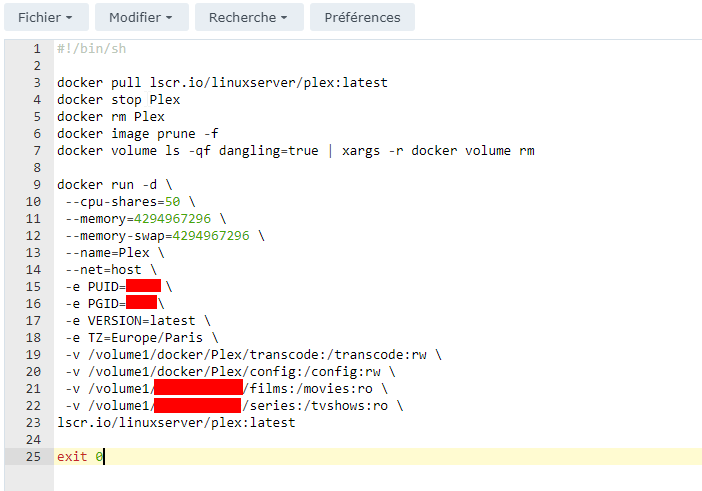Image resolution: width=702 pixels, height=491 pixels.
Task: Click the '--cpu-shares=50' line
Action: 130,201
